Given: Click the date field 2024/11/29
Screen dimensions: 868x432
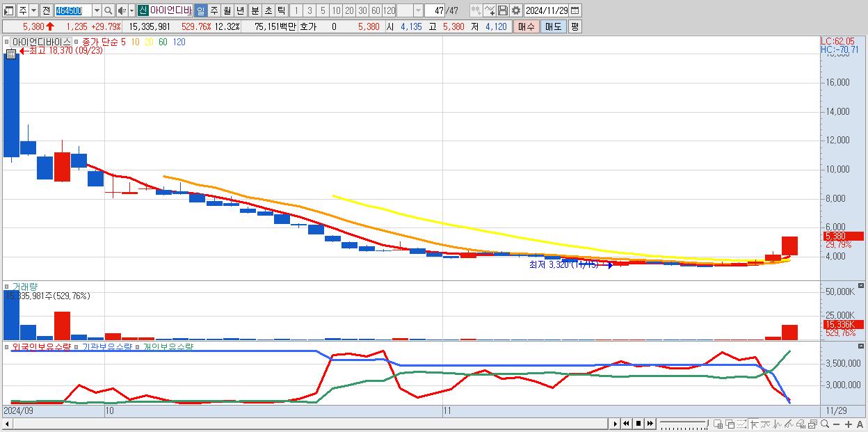Looking at the screenshot, I should coord(547,10).
